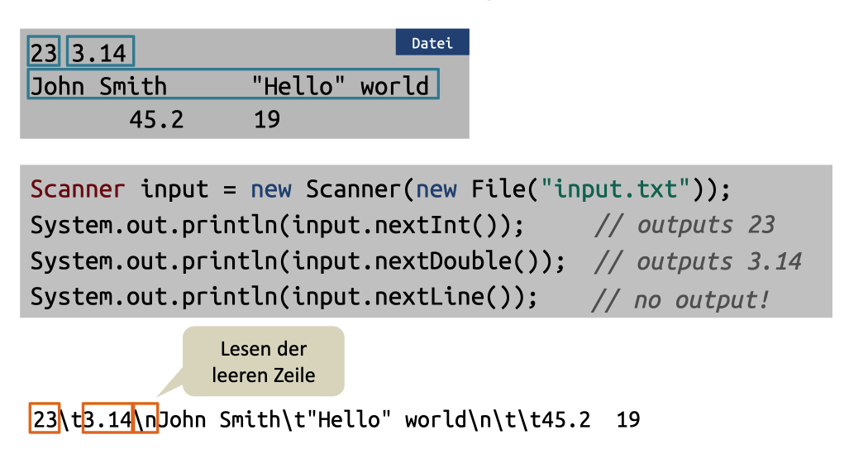The height and width of the screenshot is (454, 868).
Task: Select the orange-boxed \n in the raw string
Action: tap(145, 420)
